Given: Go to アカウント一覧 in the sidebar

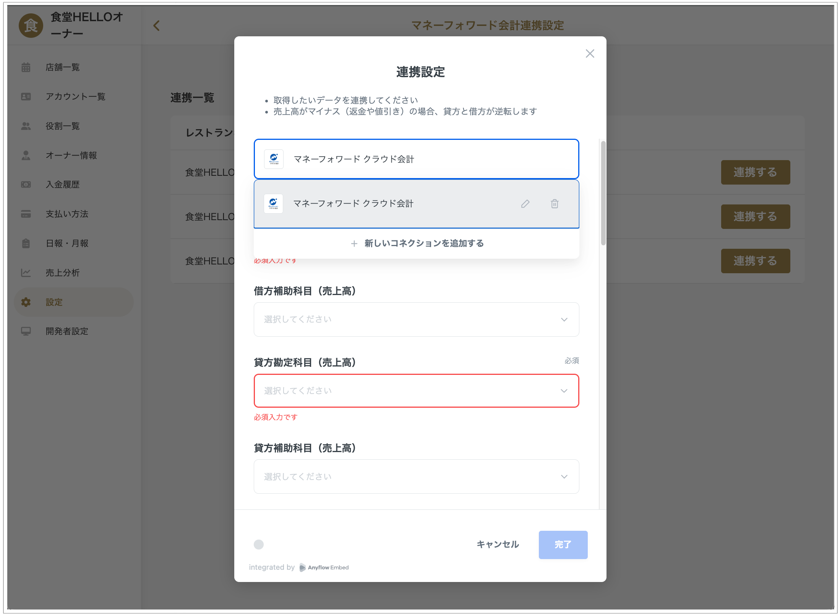Looking at the screenshot, I should pyautogui.click(x=75, y=97).
